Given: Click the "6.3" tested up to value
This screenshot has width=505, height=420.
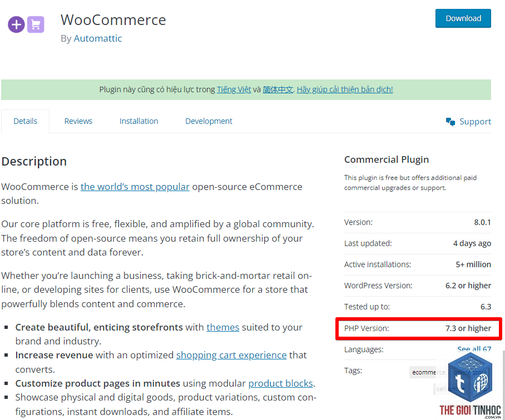Looking at the screenshot, I should (486, 307).
